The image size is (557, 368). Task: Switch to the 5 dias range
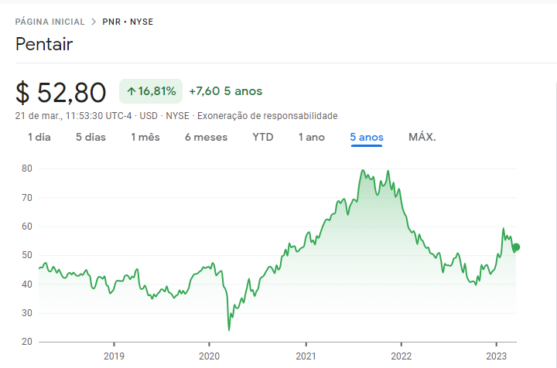(91, 137)
